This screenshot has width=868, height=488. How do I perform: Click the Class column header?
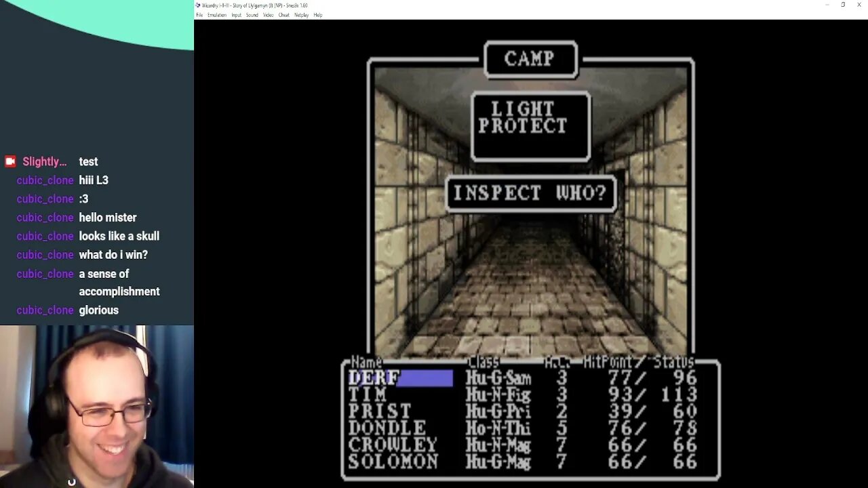484,363
